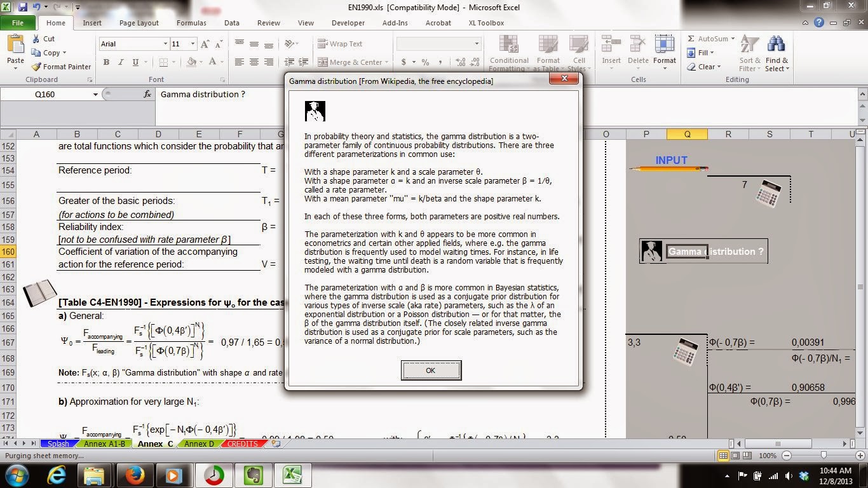The image size is (868, 488).
Task: Open the Format cells dropdown
Action: click(x=665, y=51)
